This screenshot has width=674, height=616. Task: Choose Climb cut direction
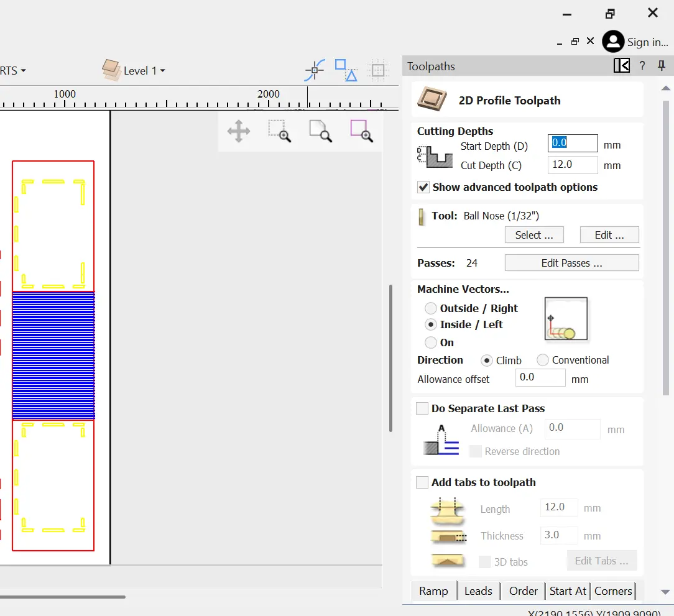click(x=487, y=361)
